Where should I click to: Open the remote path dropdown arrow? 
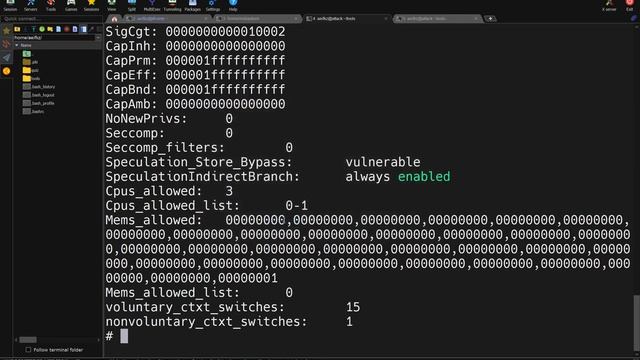98,38
